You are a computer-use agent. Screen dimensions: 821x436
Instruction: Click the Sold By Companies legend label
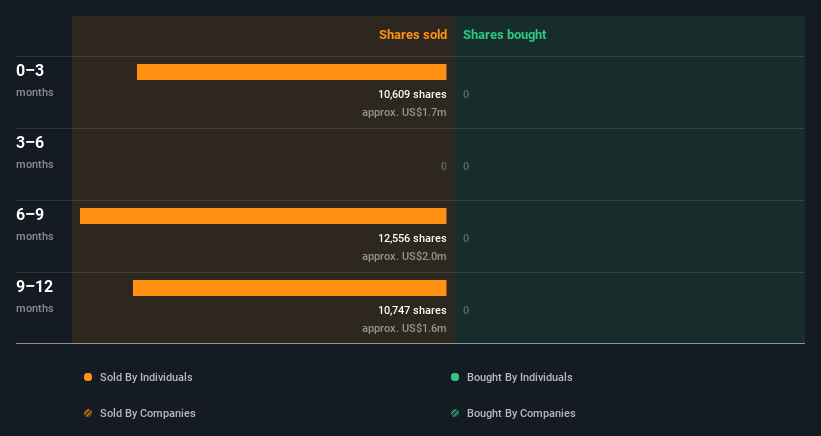[x=148, y=413]
